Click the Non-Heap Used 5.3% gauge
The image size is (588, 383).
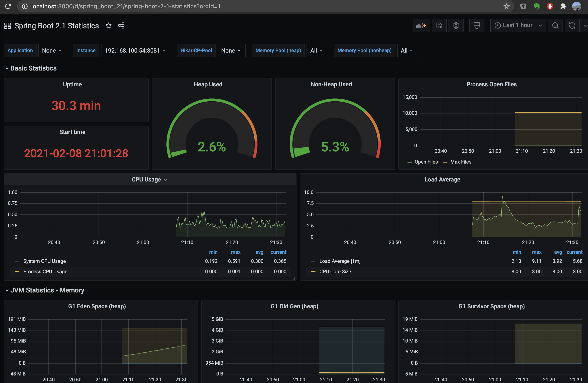335,128
